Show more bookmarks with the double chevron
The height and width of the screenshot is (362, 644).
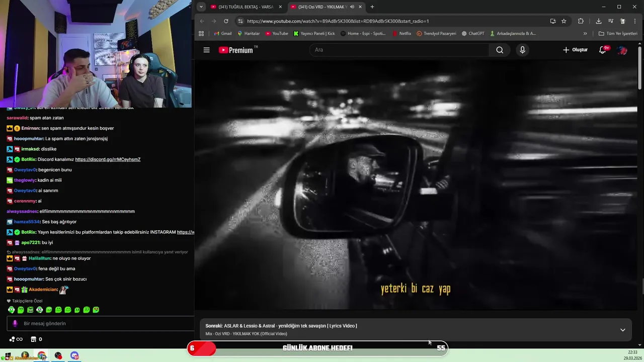[585, 34]
